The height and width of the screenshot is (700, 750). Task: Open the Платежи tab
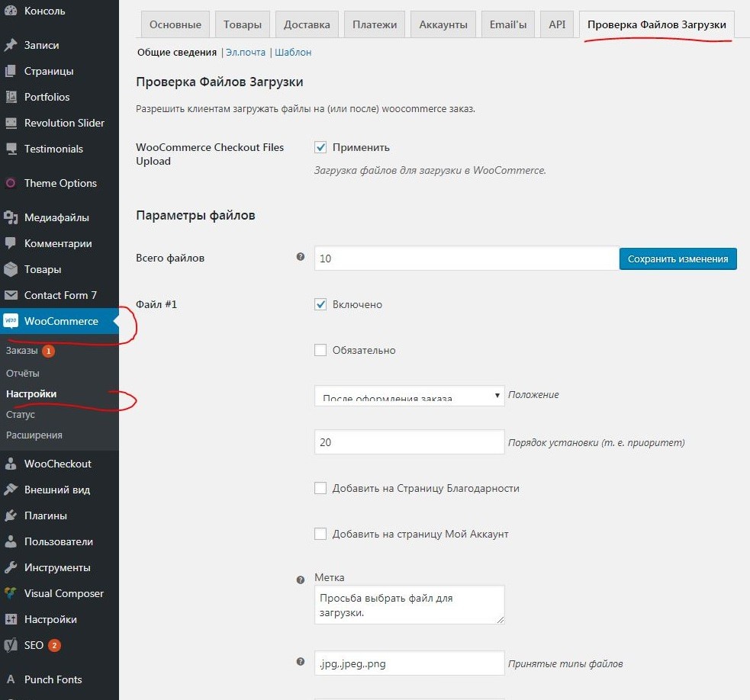(375, 24)
